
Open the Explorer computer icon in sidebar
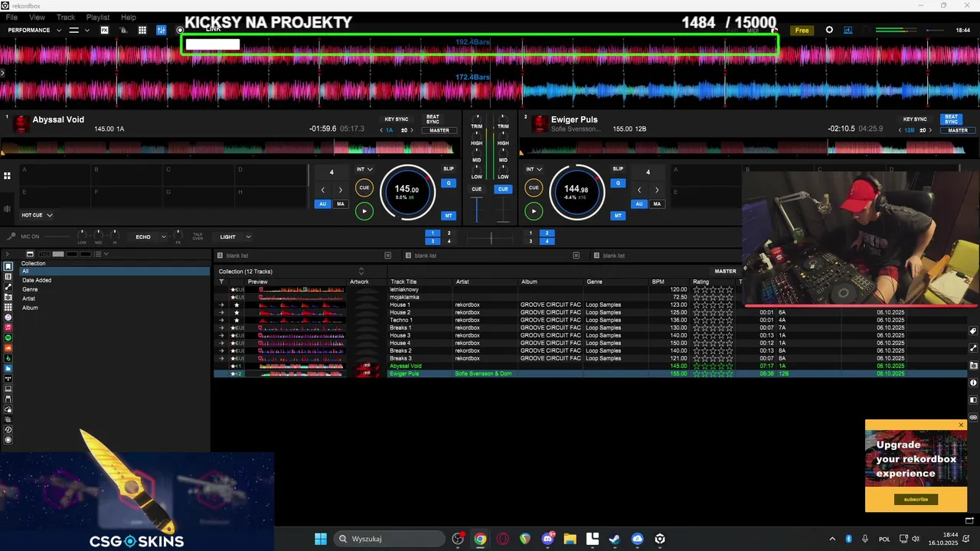click(x=8, y=389)
